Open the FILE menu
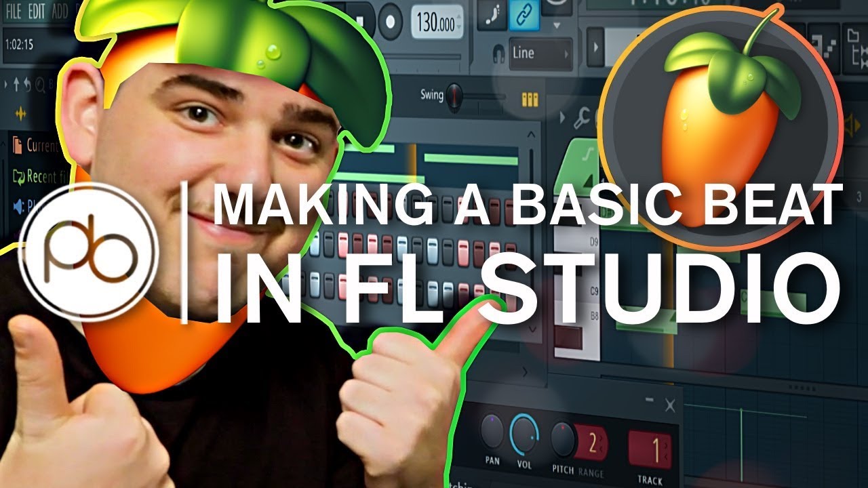Screen dimensions: 868x488 tap(13, 12)
